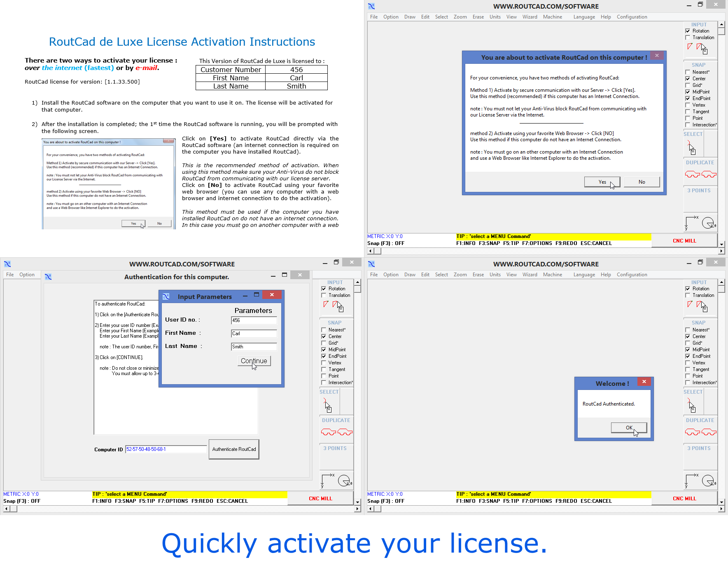Click the User ID no. field showing 456
This screenshot has height=574, width=728.
[254, 320]
